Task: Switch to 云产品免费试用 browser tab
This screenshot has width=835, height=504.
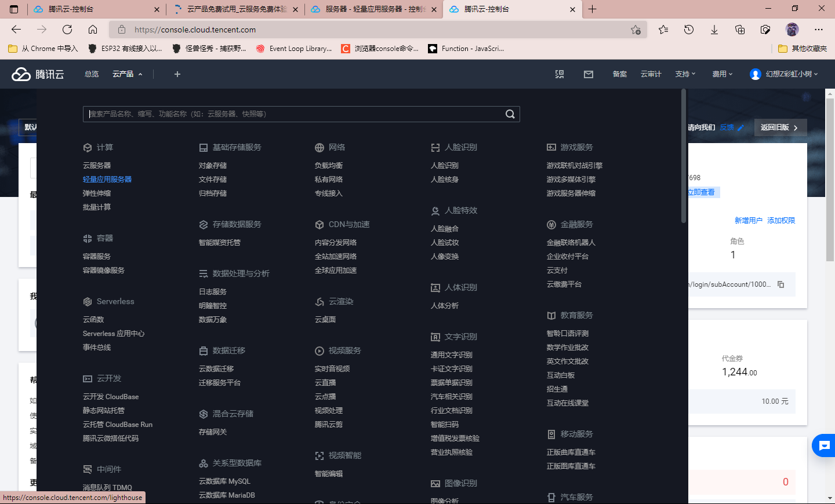Action: pos(235,9)
